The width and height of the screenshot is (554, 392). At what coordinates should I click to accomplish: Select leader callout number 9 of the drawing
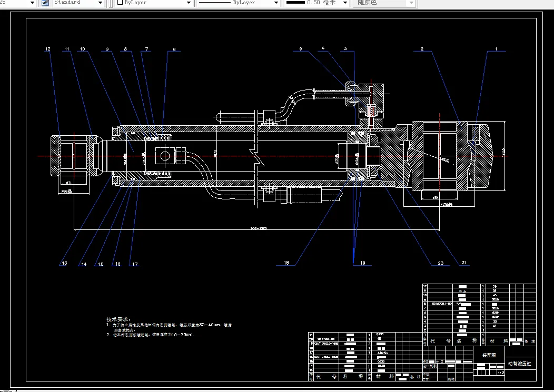(x=107, y=49)
